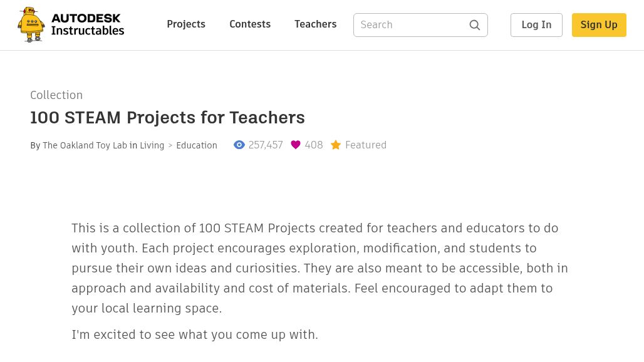This screenshot has height=362, width=644.
Task: Open The Oakland Toy Lab author profile
Action: [85, 145]
